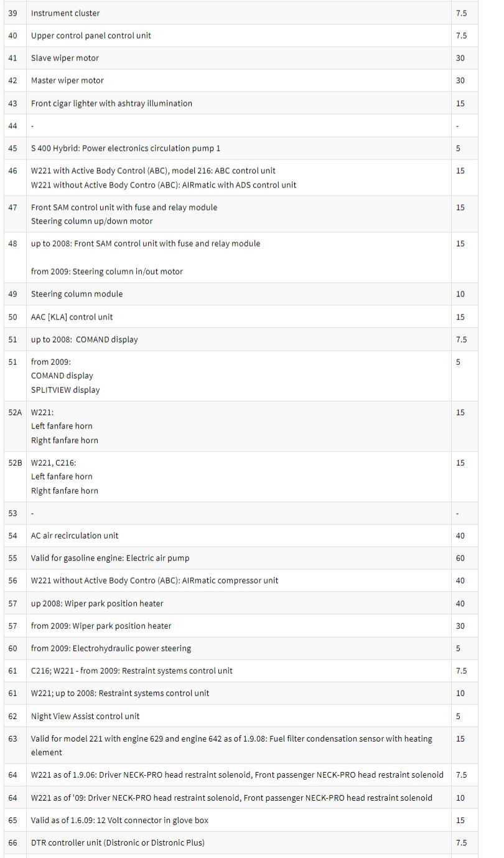Select the AAC [KLA] control unit text

pyautogui.click(x=72, y=317)
